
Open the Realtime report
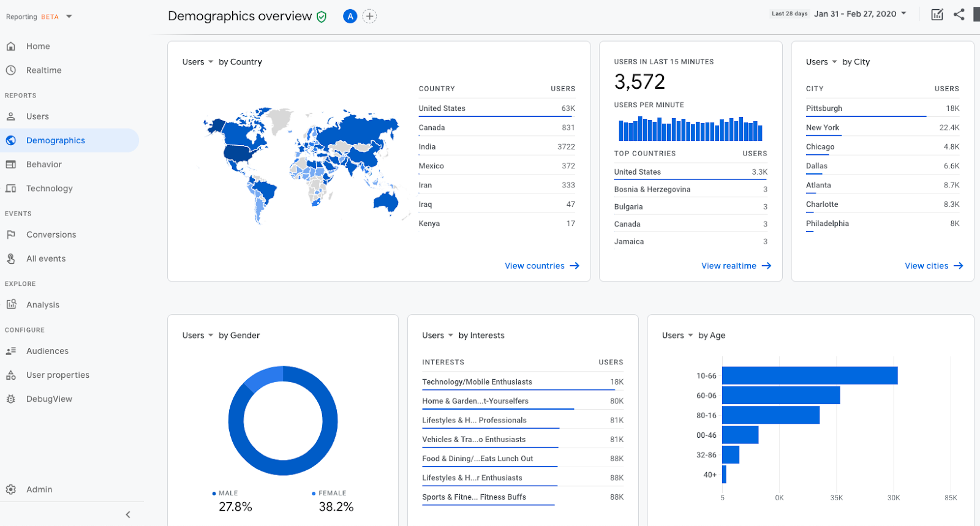(x=44, y=70)
